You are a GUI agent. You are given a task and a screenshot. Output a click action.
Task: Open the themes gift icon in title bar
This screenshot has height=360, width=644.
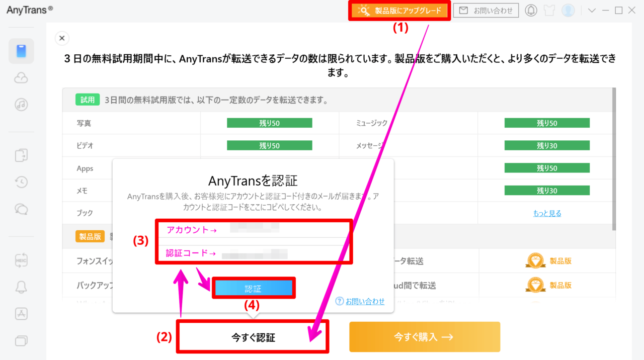tap(549, 10)
